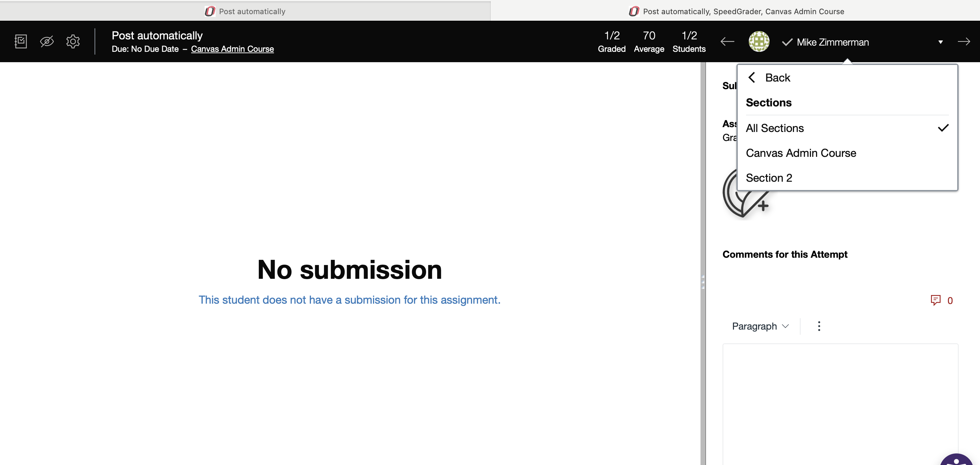Toggle the post/hide grades eye icon
Image resolution: width=980 pixels, height=465 pixels.
tap(47, 41)
